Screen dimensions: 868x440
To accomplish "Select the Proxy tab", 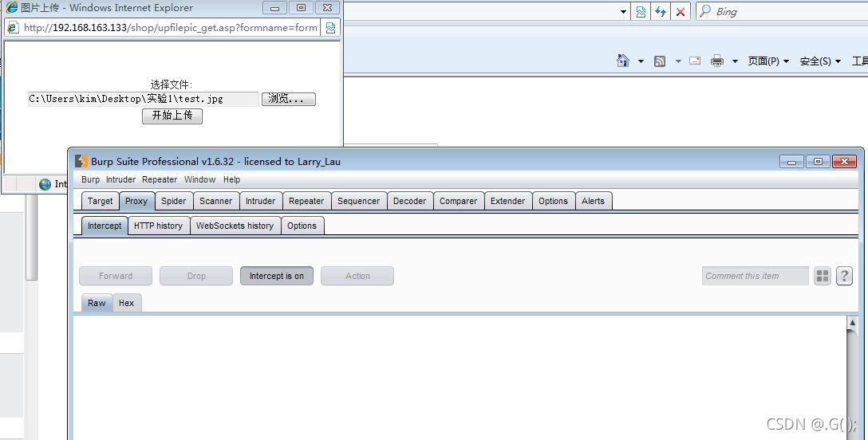I will coord(136,201).
